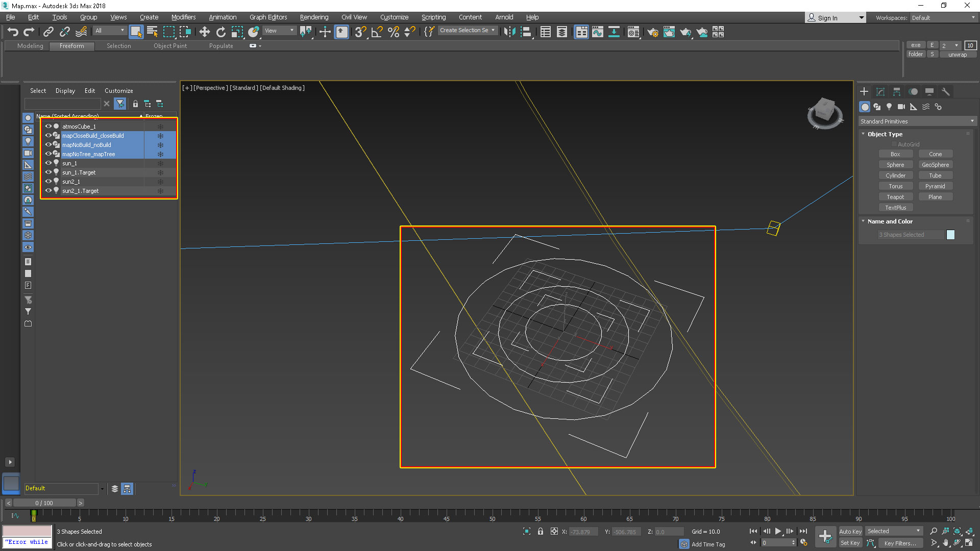
Task: Toggle the Angle Snap icon
Action: (x=377, y=32)
